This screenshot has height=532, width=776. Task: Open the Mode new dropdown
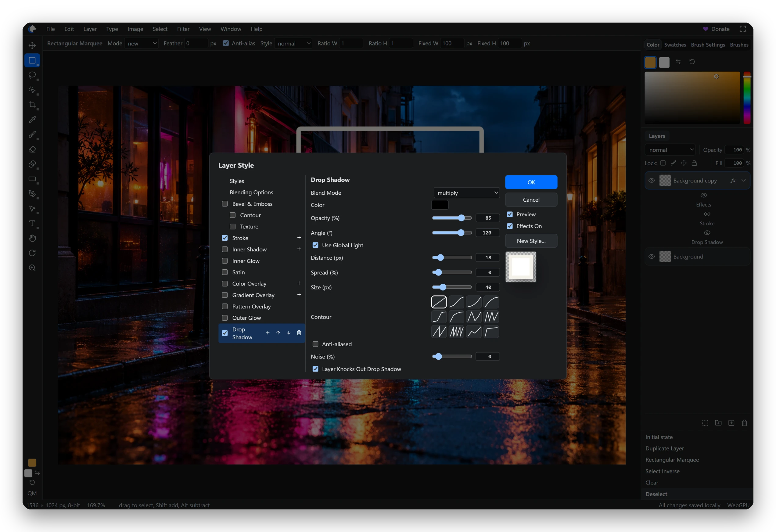141,43
